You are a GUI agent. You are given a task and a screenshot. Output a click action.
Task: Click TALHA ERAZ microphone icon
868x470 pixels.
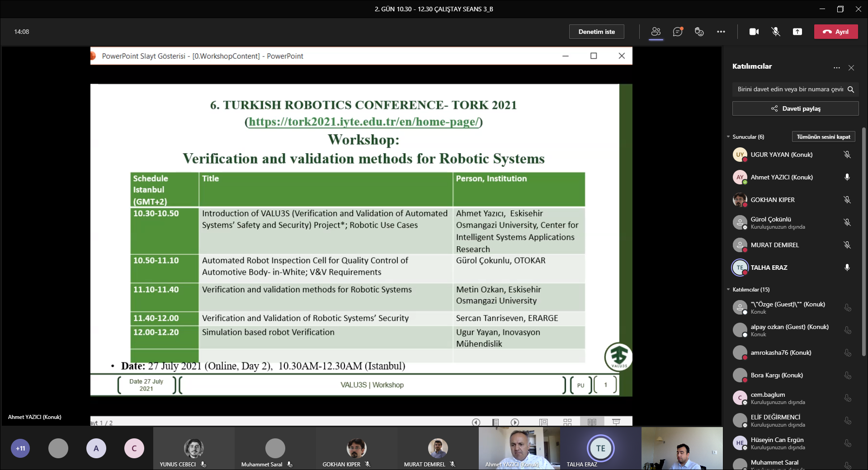tap(847, 268)
